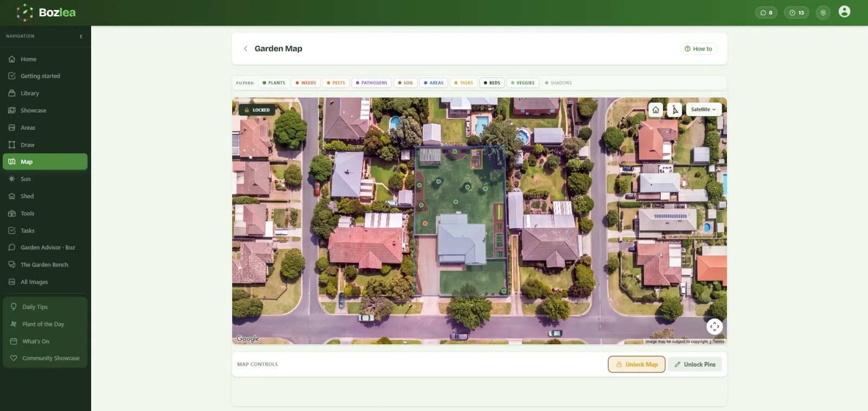Collapse the navigation sidebar

[x=81, y=36]
